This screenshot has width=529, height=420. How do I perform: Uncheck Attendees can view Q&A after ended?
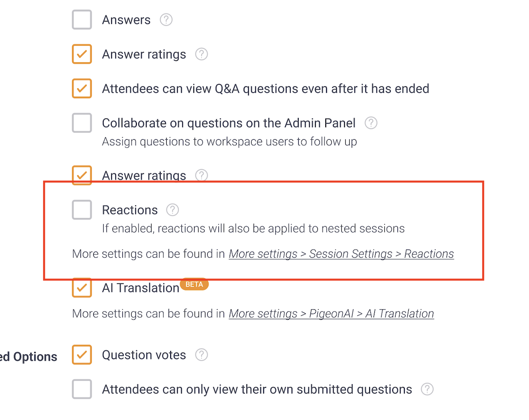(82, 89)
